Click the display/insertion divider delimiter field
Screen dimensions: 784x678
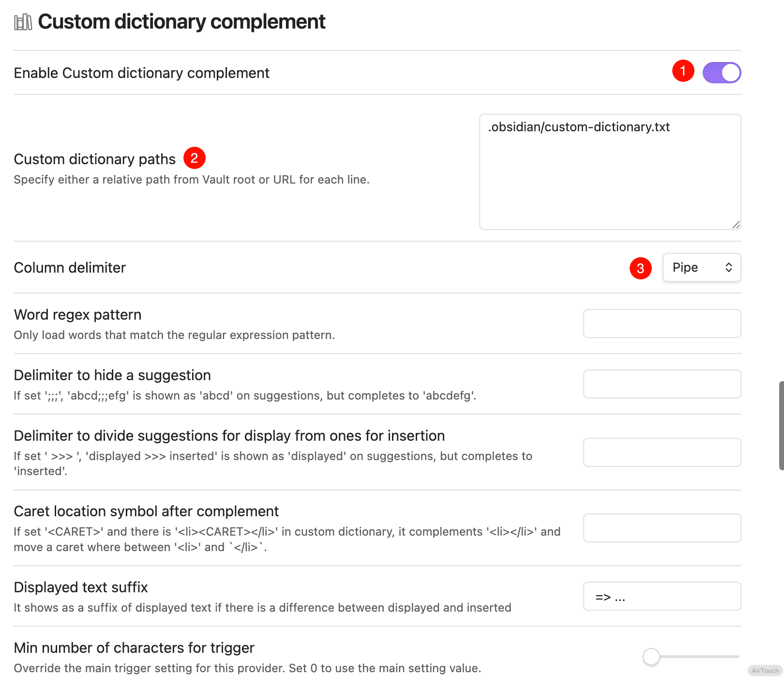tap(662, 452)
